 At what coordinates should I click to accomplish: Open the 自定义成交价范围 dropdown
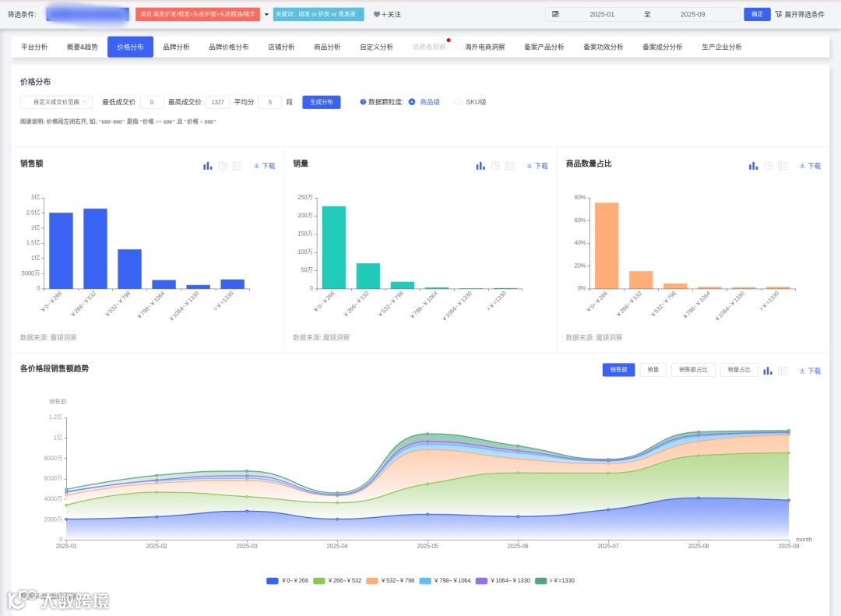[56, 102]
